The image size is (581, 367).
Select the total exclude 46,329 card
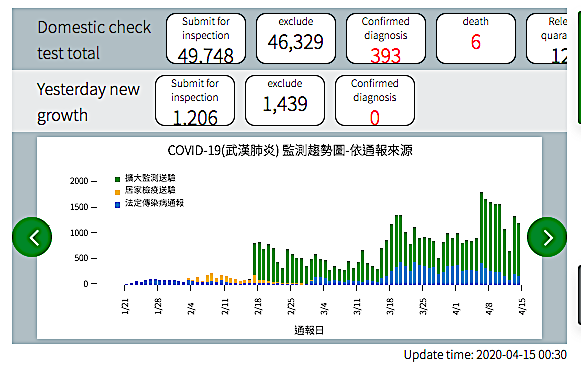click(296, 39)
